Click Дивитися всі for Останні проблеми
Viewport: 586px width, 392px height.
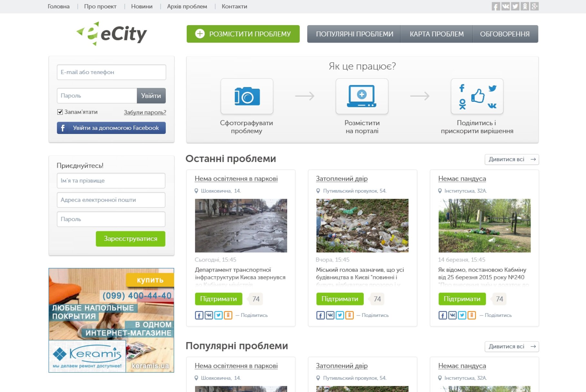[512, 159]
